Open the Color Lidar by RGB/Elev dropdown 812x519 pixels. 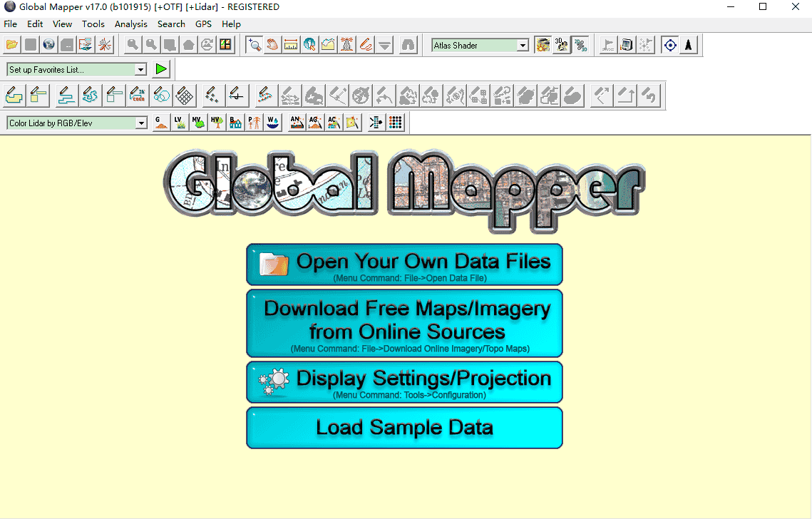coord(140,123)
